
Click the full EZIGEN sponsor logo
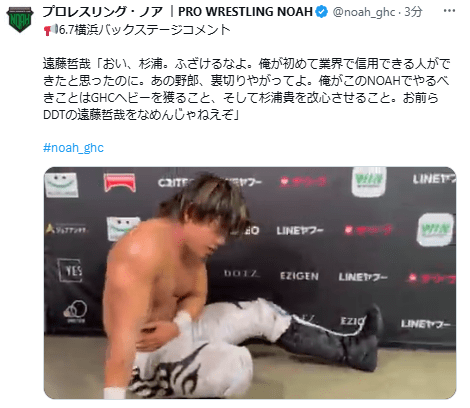pyautogui.click(x=299, y=276)
